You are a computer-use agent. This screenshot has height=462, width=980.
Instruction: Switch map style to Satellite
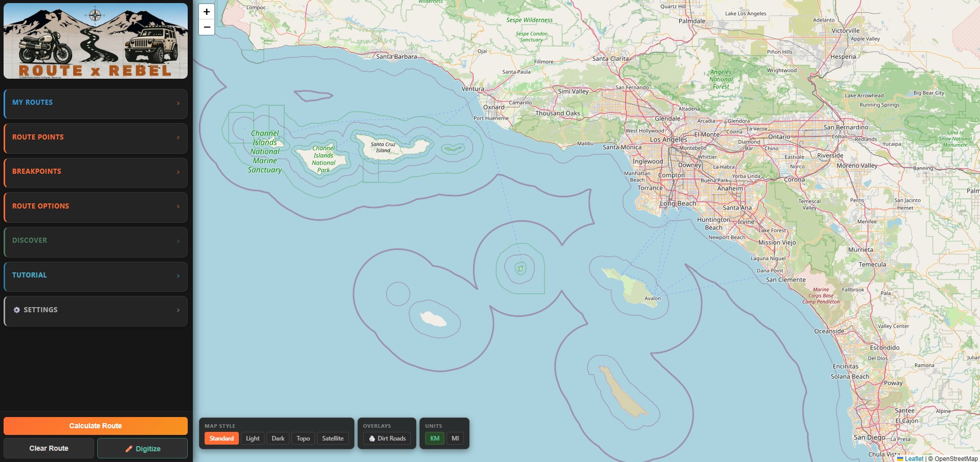[333, 438]
